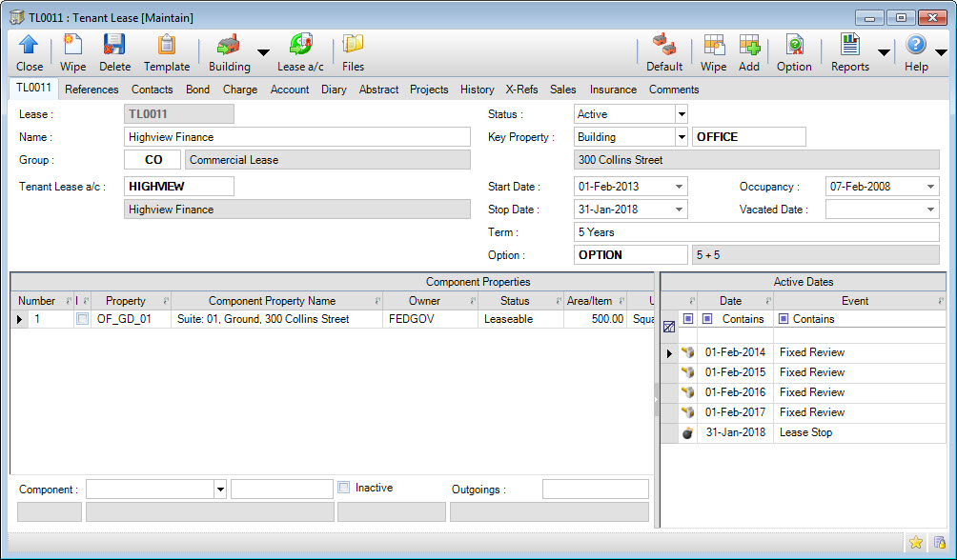This screenshot has width=957, height=560.
Task: Open the Key Property type dropdown
Action: click(682, 137)
